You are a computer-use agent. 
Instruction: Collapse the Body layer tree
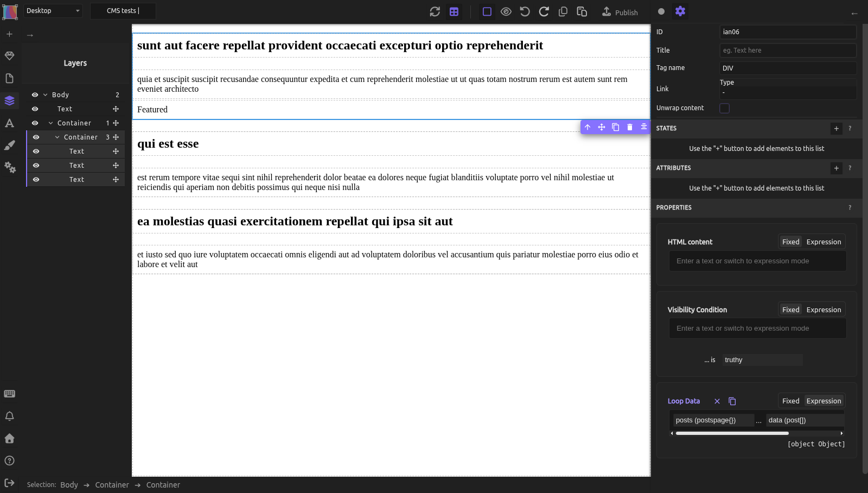tap(46, 94)
